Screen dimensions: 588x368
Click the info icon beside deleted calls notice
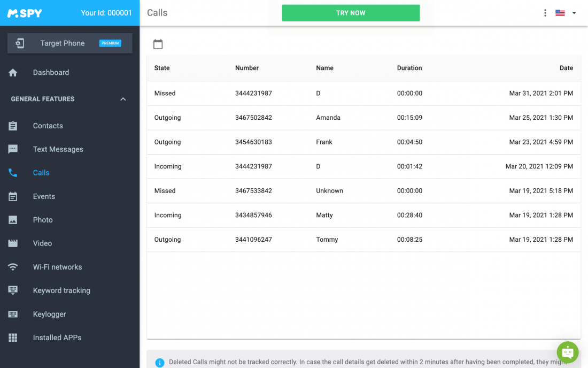160,362
